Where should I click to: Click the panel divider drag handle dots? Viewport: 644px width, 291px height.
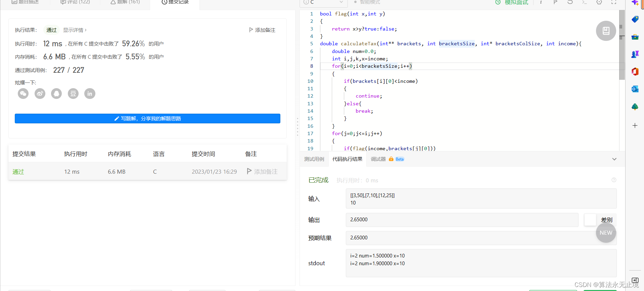(297, 127)
